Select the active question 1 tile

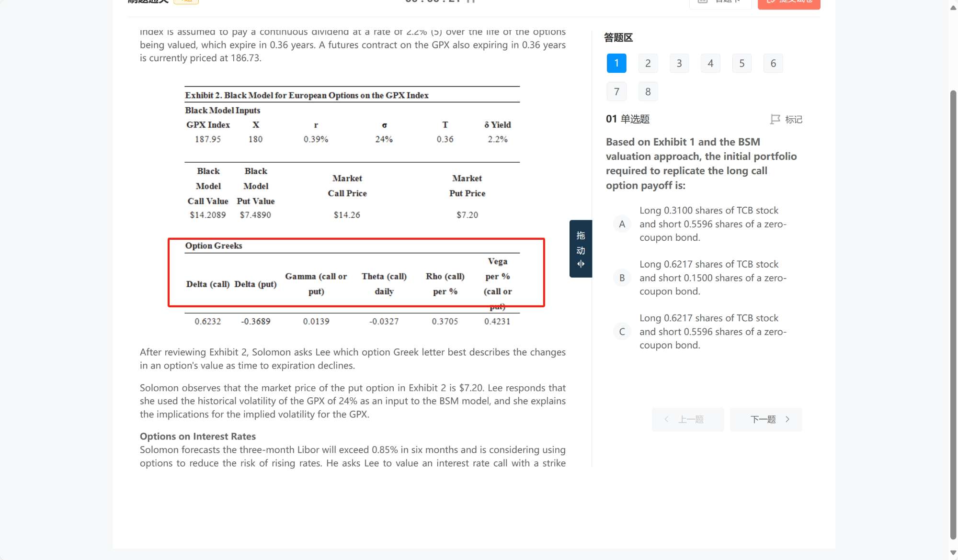(x=616, y=63)
